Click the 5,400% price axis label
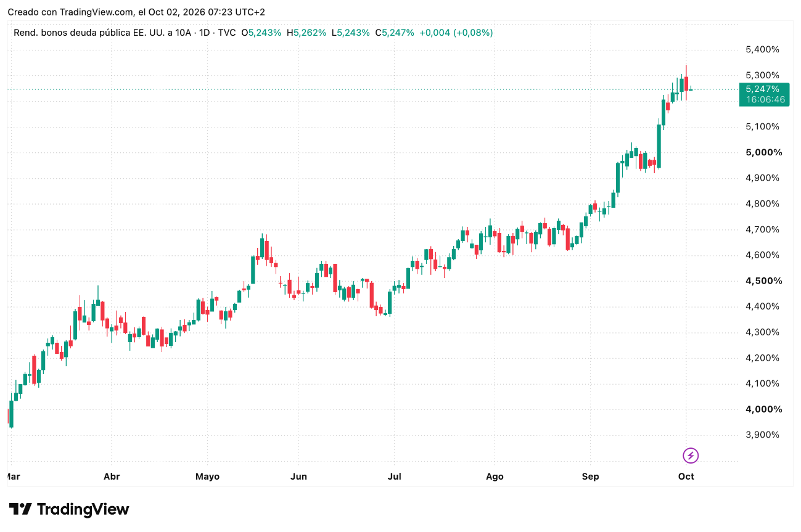 [x=762, y=49]
